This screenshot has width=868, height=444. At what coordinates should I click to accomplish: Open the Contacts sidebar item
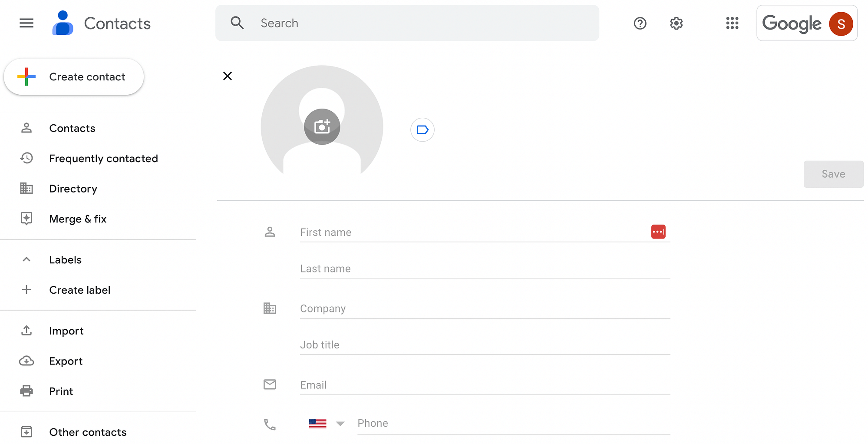click(72, 128)
